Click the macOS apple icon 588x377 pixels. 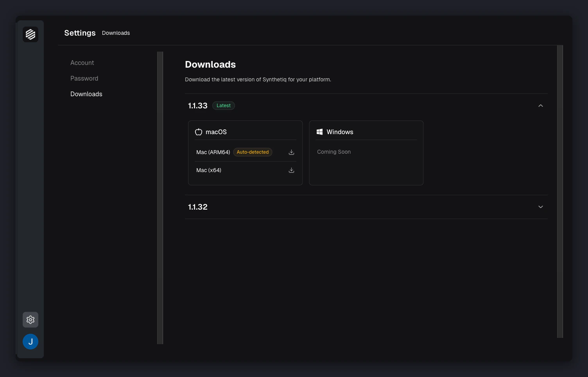[x=199, y=132]
